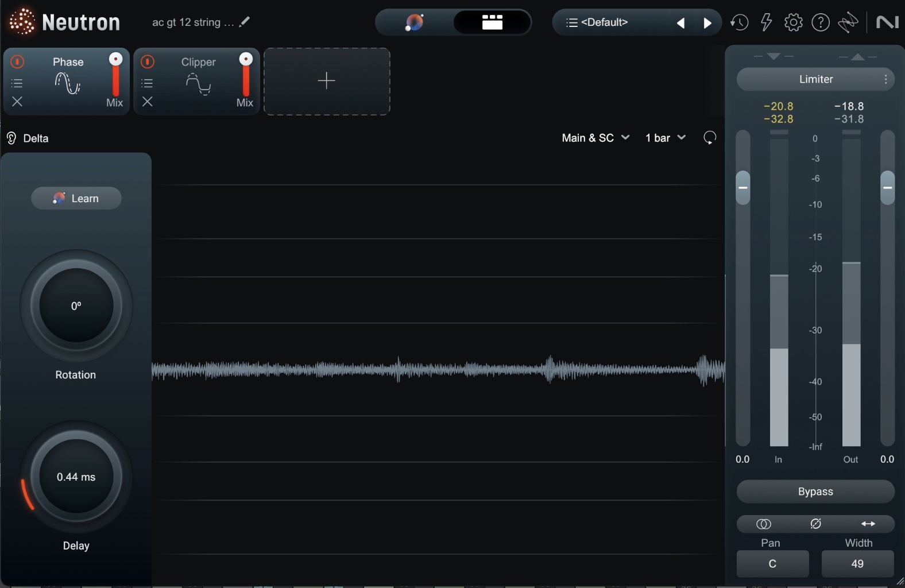This screenshot has height=588, width=905.
Task: Toggle the Phase module power button
Action: point(17,61)
